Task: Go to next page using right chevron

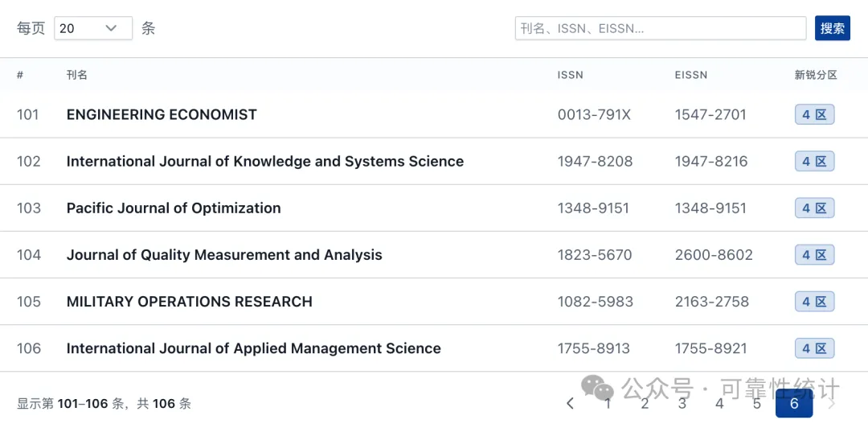Action: click(831, 404)
